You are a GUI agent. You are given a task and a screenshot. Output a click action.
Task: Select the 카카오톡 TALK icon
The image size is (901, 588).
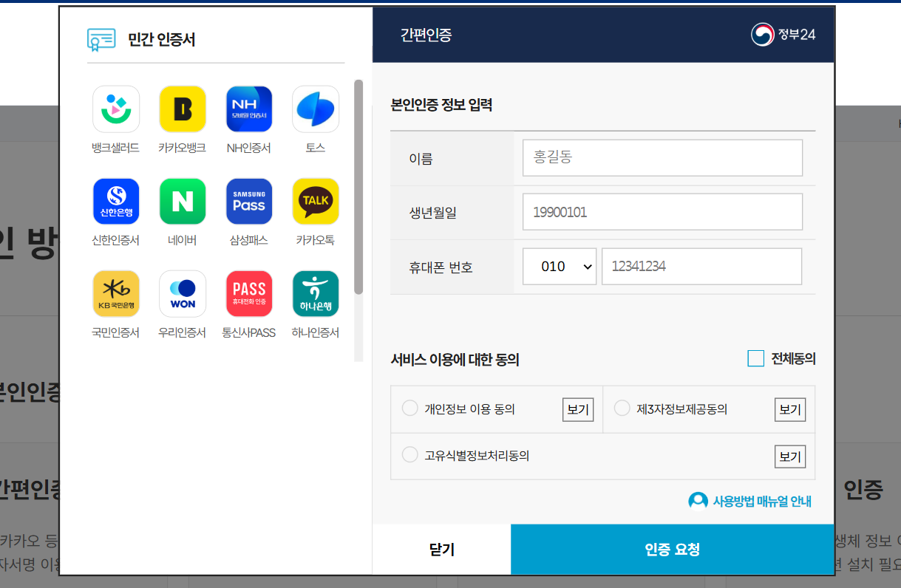[316, 202]
